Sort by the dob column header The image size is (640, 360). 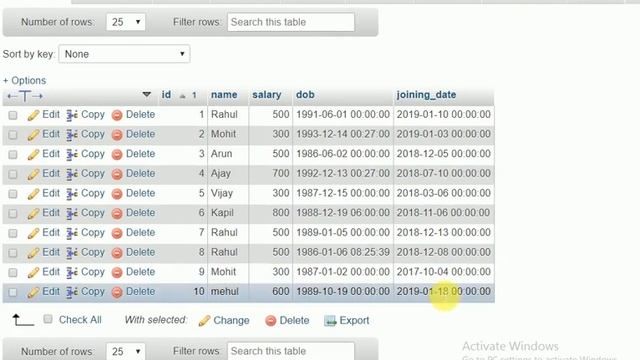305,95
